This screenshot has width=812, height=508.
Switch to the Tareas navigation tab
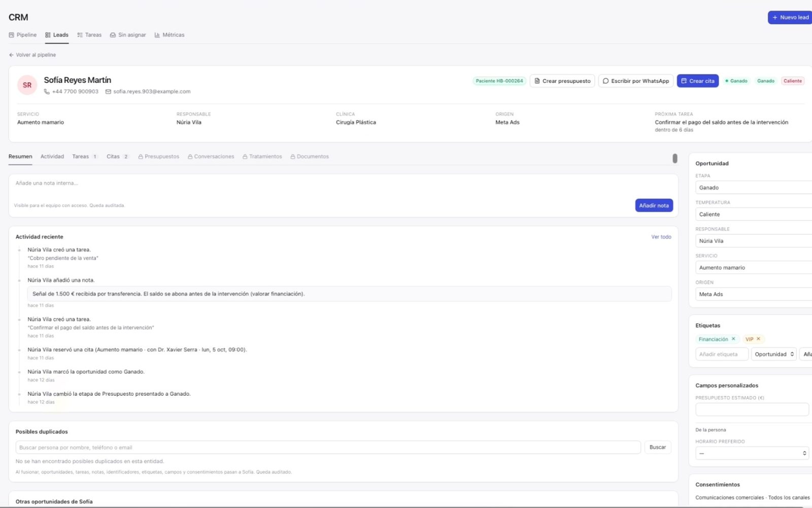(x=89, y=35)
